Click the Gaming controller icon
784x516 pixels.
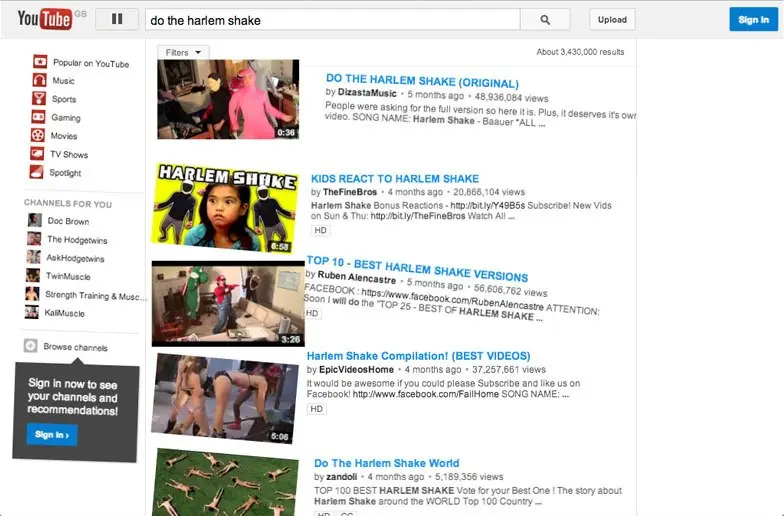[38, 117]
